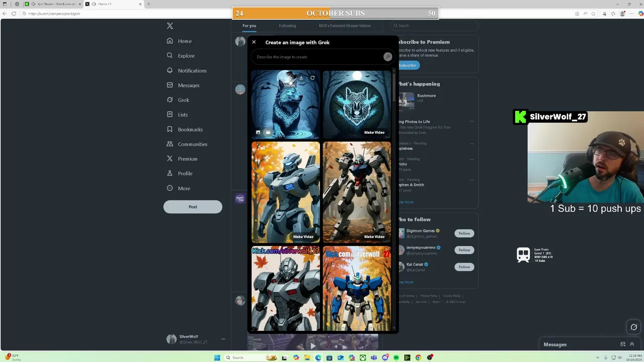Screen dimensions: 644x362
Task: Open Explore in the sidebar
Action: click(x=180, y=56)
